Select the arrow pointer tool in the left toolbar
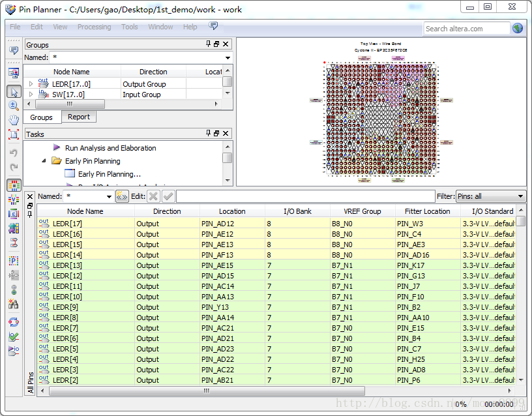 click(14, 92)
